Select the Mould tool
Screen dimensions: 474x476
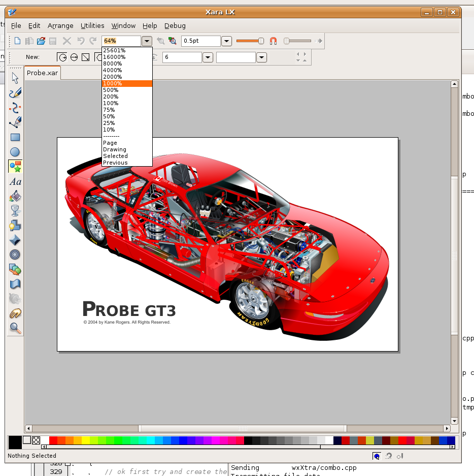pos(15,284)
